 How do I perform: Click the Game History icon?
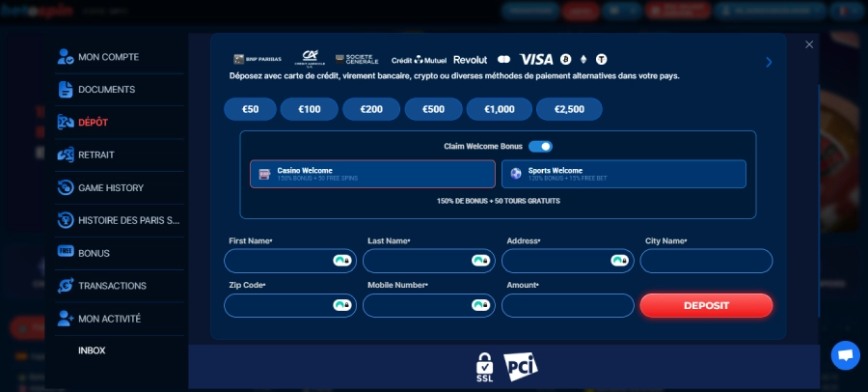[66, 187]
